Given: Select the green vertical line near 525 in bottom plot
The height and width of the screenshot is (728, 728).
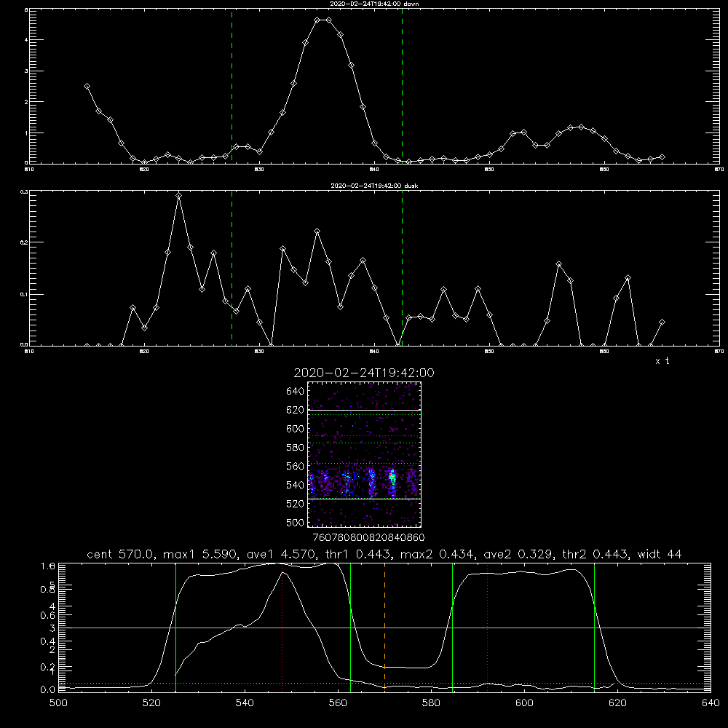Looking at the screenshot, I should click(175, 628).
